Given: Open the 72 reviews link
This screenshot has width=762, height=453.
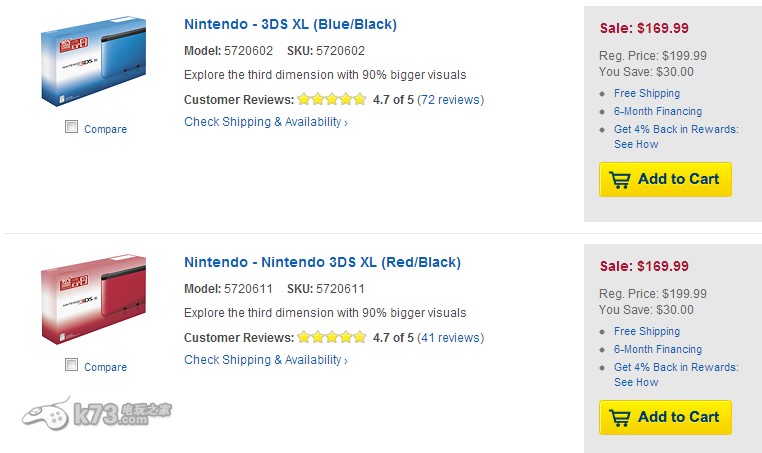Looking at the screenshot, I should click(450, 100).
